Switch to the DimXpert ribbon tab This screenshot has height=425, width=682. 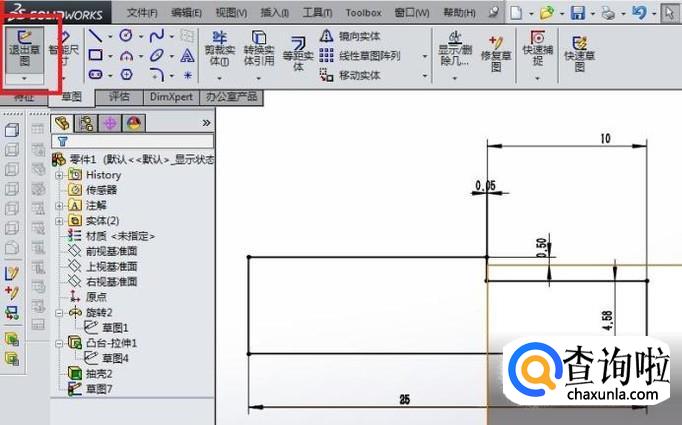[x=171, y=97]
